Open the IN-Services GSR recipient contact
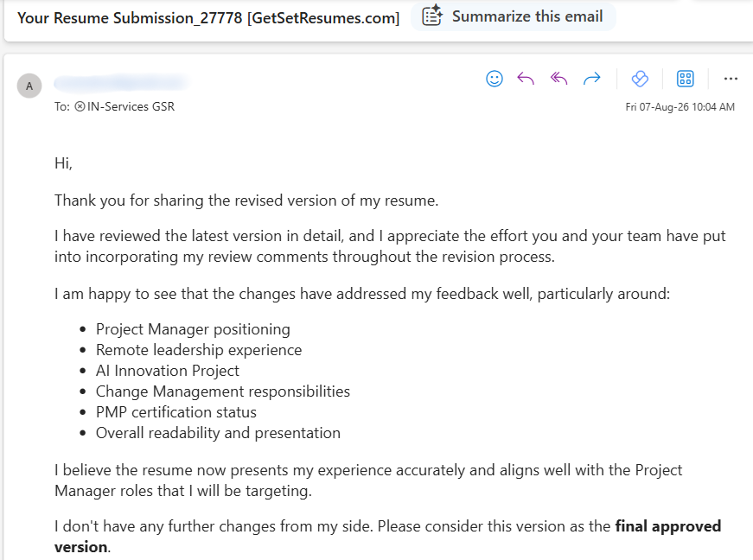Image resolution: width=753 pixels, height=560 pixels. pos(131,106)
